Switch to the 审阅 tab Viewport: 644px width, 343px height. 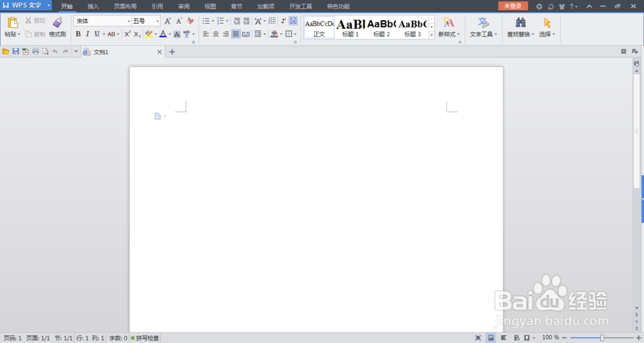pyautogui.click(x=184, y=6)
